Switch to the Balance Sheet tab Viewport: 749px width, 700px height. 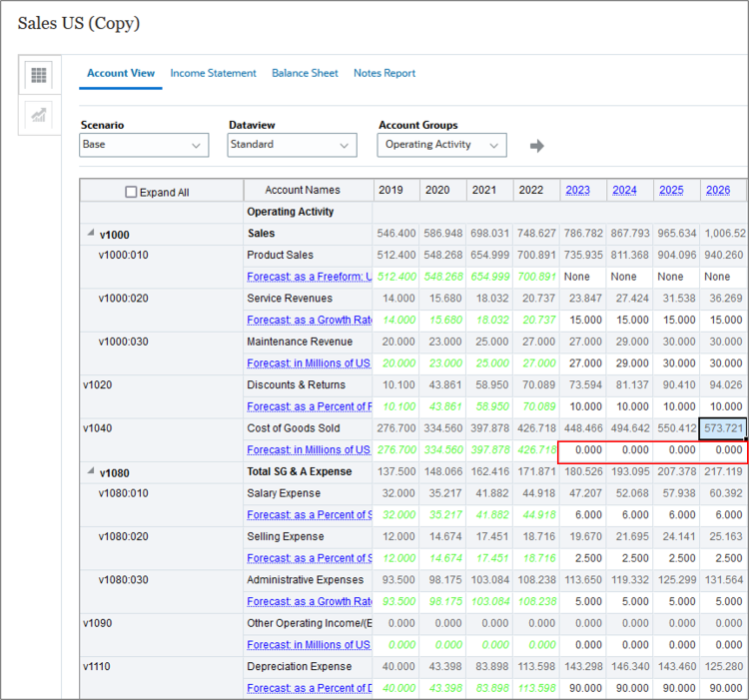[305, 73]
